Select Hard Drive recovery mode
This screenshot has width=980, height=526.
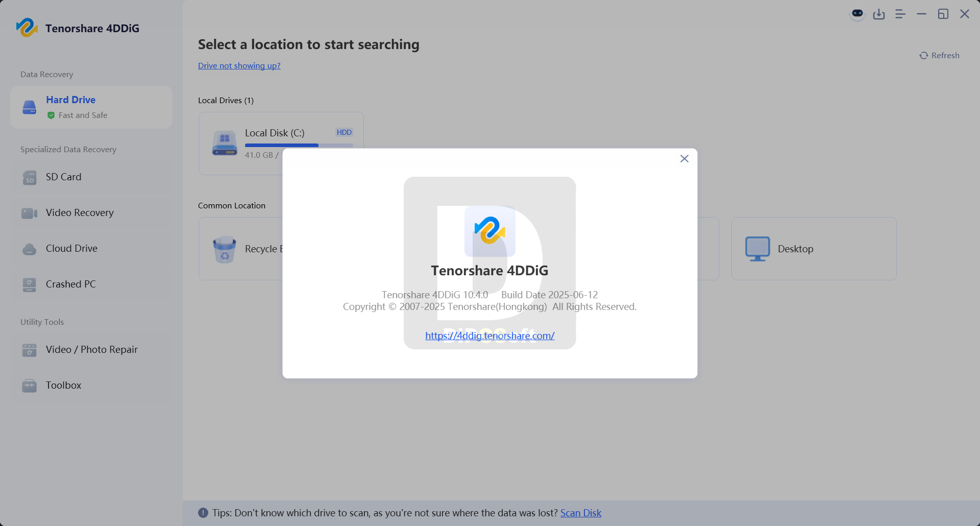[x=91, y=107]
